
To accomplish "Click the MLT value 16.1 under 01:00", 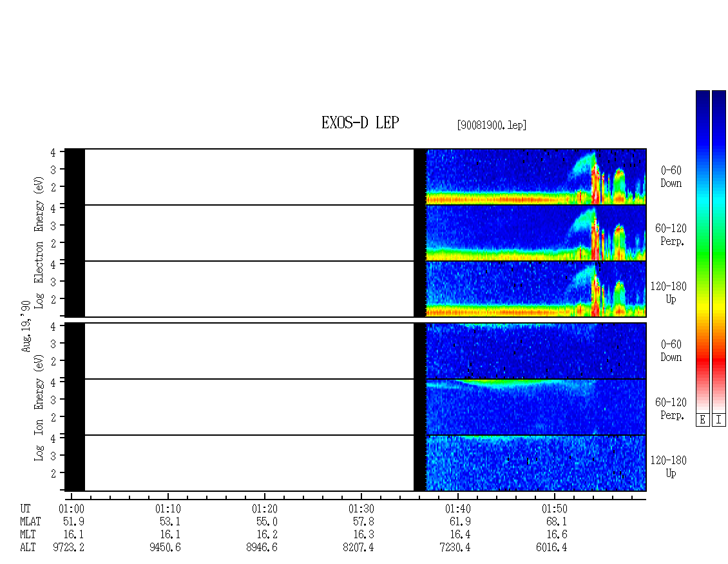I will (74, 535).
